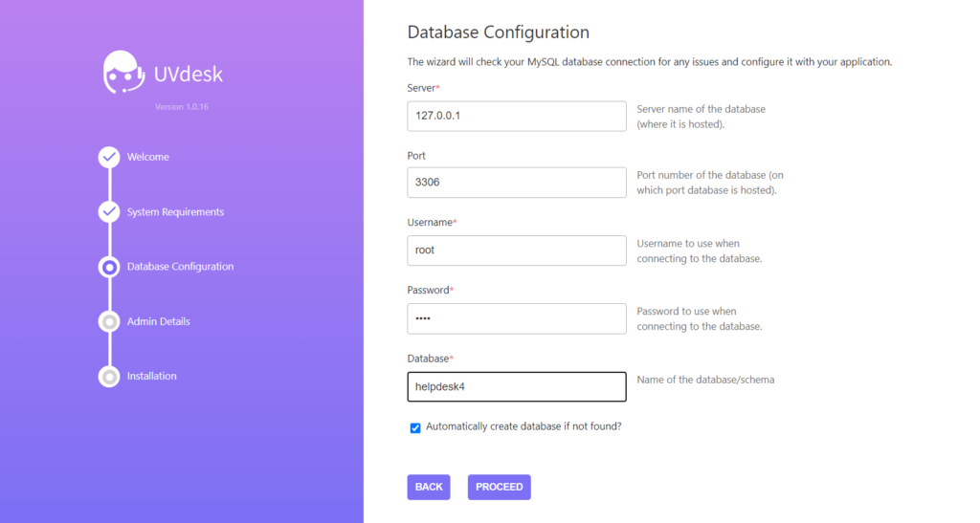Image resolution: width=980 pixels, height=523 pixels.
Task: Click 'Password to use when connecting' hint
Action: click(700, 318)
